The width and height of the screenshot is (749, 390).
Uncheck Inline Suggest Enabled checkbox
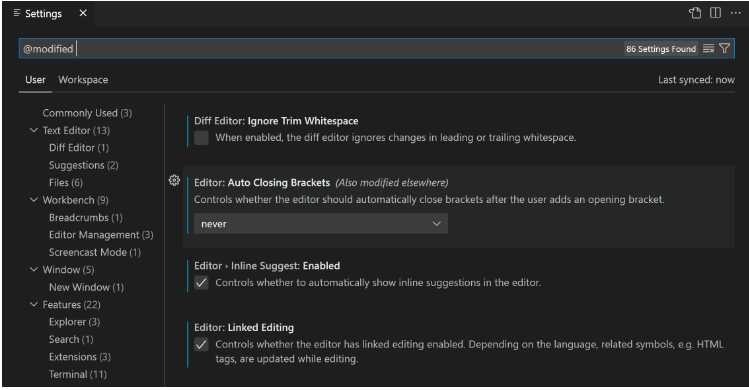201,282
